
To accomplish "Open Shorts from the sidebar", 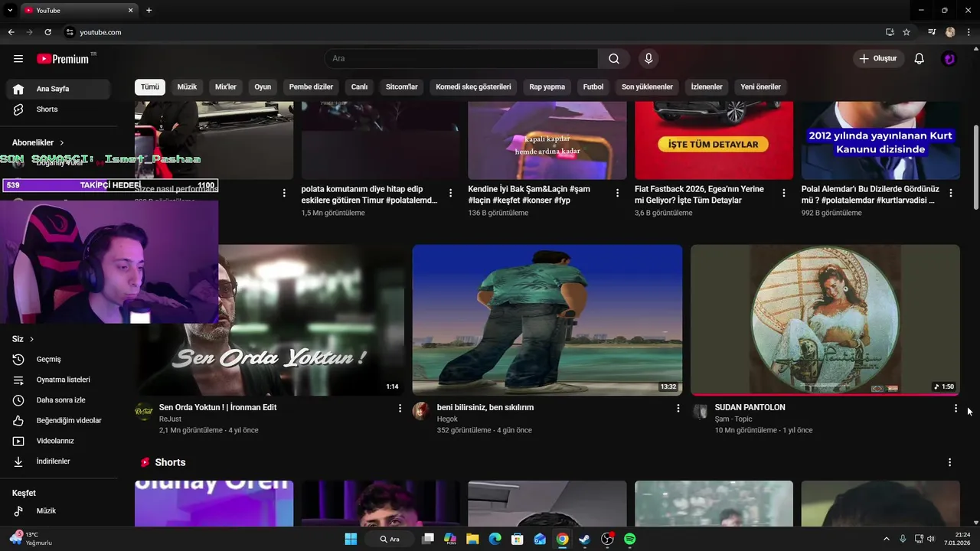I will [x=58, y=109].
